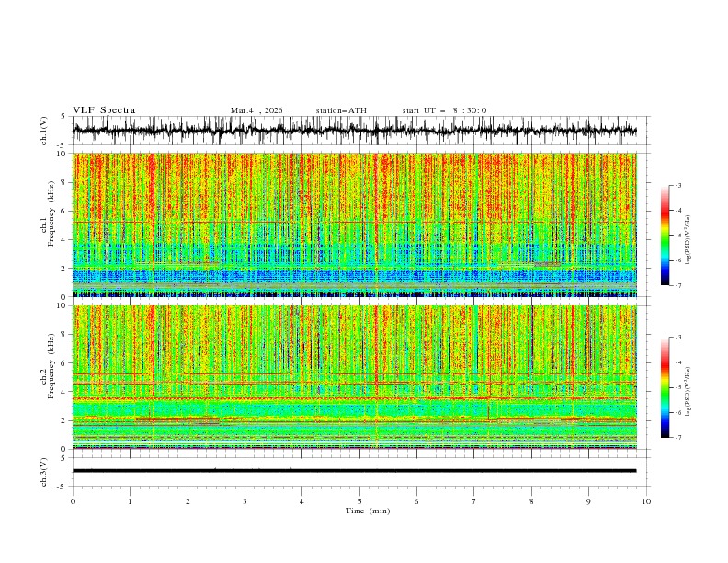Click the time axis tick label "7"
728x563 pixels.
[x=474, y=501]
